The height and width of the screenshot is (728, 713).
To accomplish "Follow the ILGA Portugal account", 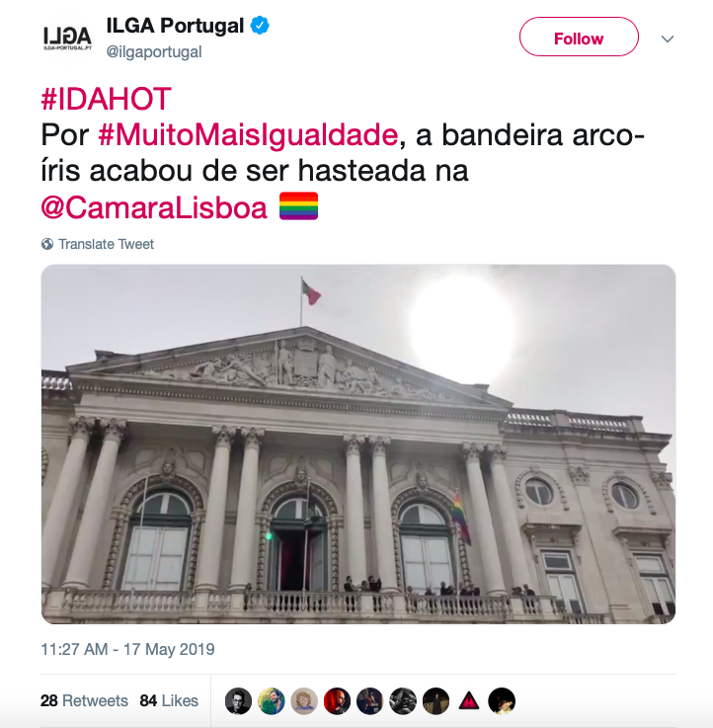I will [579, 38].
